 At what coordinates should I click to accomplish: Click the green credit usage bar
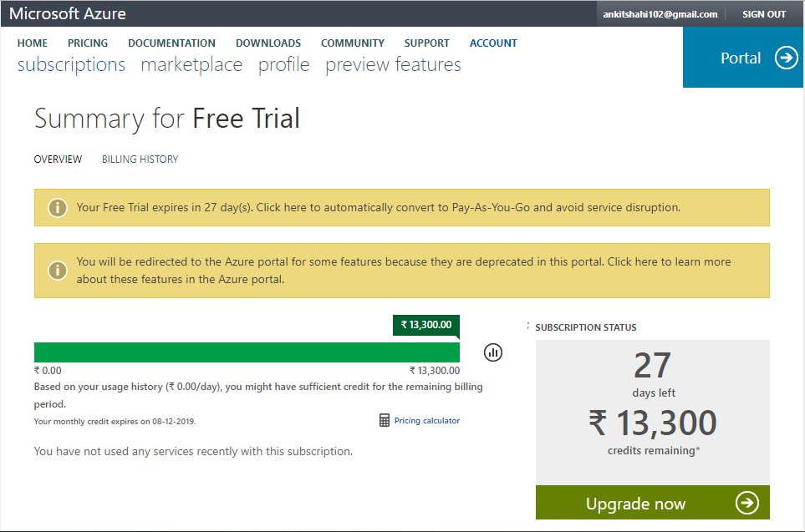247,352
